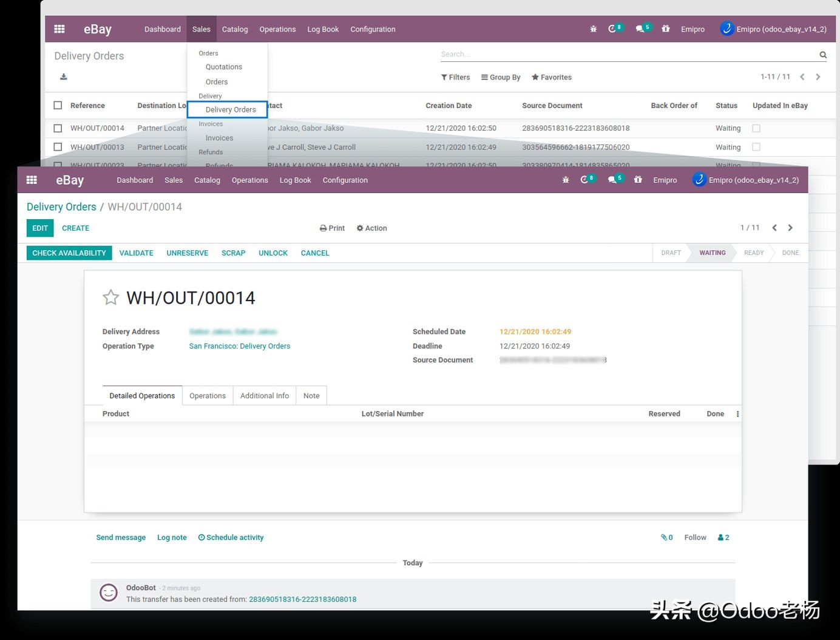Click gift icon in back window navbar
The image size is (840, 640).
pyautogui.click(x=666, y=29)
